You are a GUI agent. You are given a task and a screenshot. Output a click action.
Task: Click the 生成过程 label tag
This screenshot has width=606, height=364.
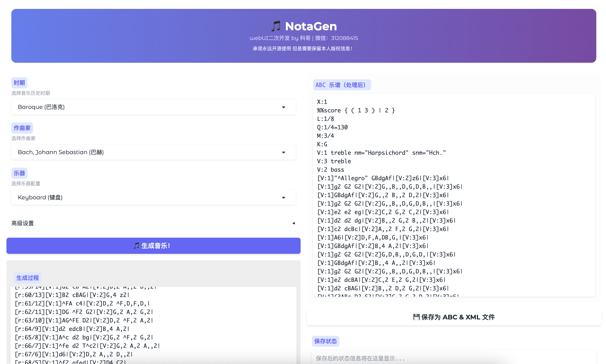(27, 278)
